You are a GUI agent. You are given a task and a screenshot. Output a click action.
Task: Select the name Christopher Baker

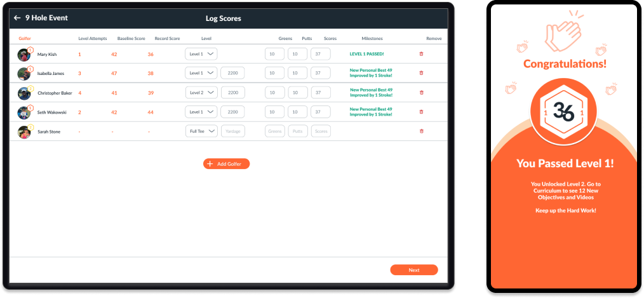coord(55,93)
